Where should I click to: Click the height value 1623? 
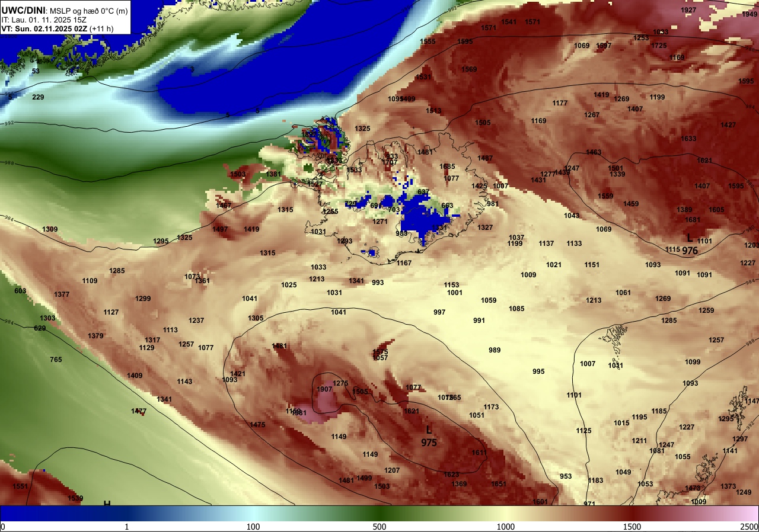tap(451, 475)
